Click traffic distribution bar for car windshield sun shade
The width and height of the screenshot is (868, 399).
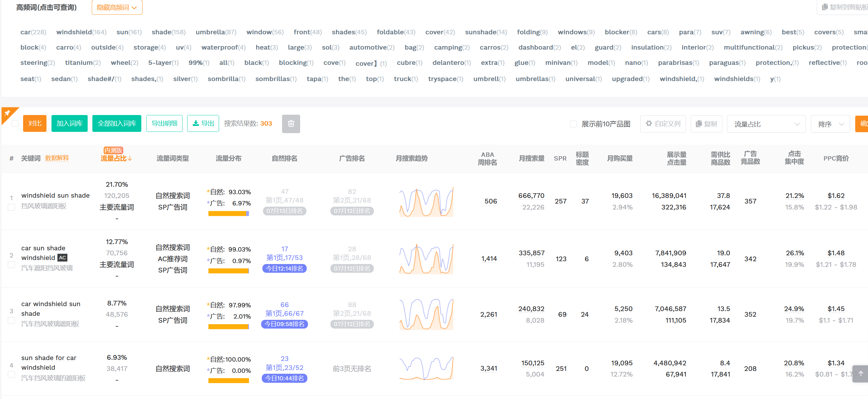click(x=228, y=327)
